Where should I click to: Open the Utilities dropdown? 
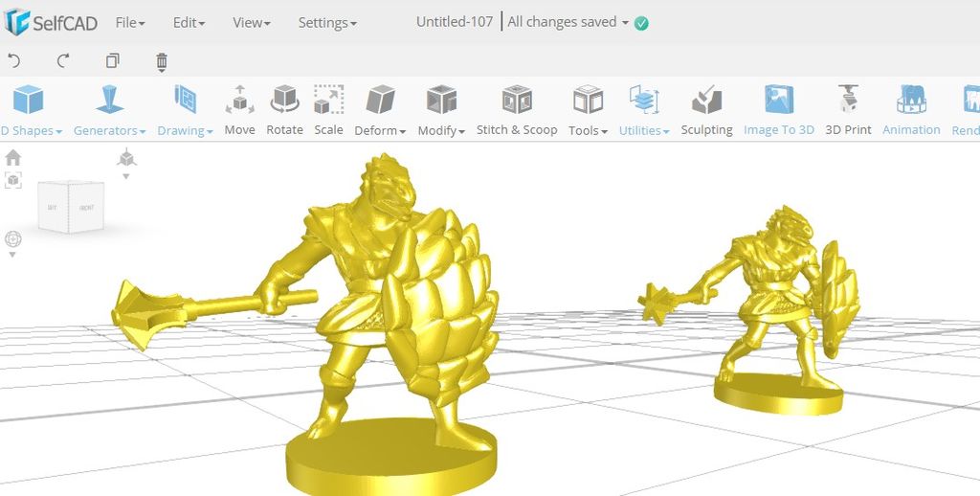coord(644,111)
